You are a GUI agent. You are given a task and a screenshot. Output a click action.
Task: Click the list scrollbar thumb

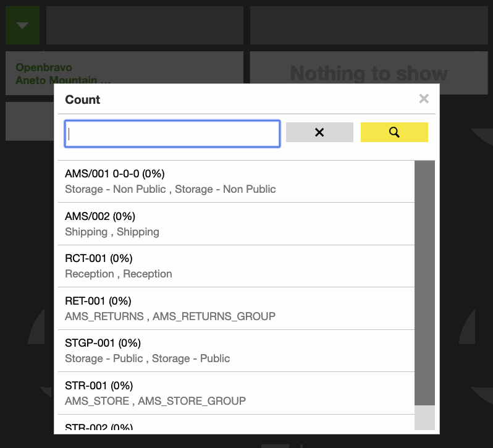(424, 283)
